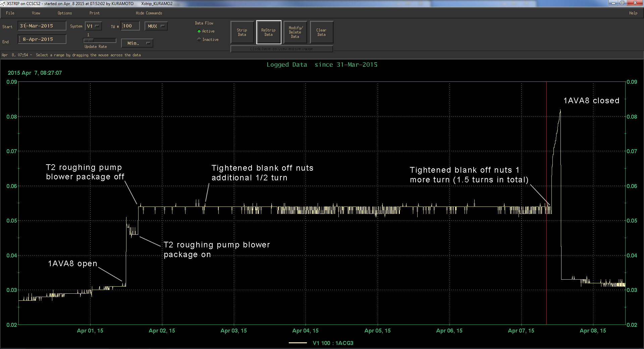
Task: Expand the Min. update rate unit dropdown
Action: [x=137, y=43]
